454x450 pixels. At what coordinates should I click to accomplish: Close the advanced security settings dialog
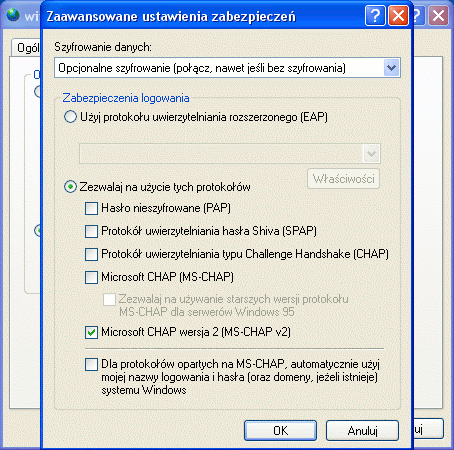pos(398,15)
